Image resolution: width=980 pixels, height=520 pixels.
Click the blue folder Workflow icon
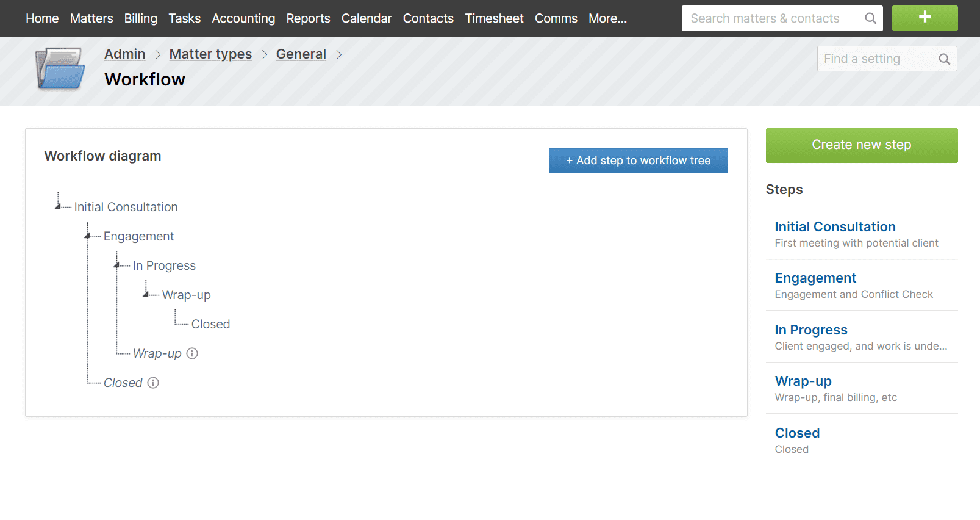60,70
